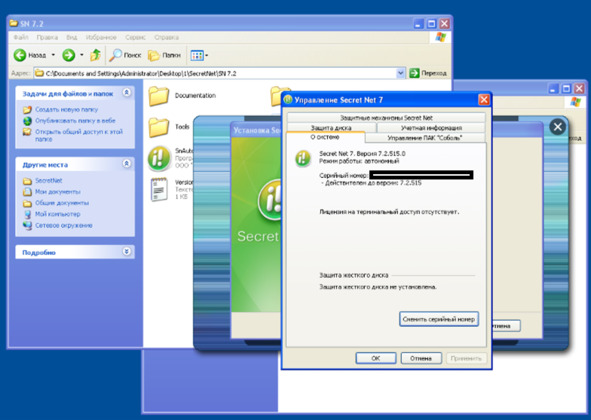Click OK in Secret Net dialog

(376, 358)
